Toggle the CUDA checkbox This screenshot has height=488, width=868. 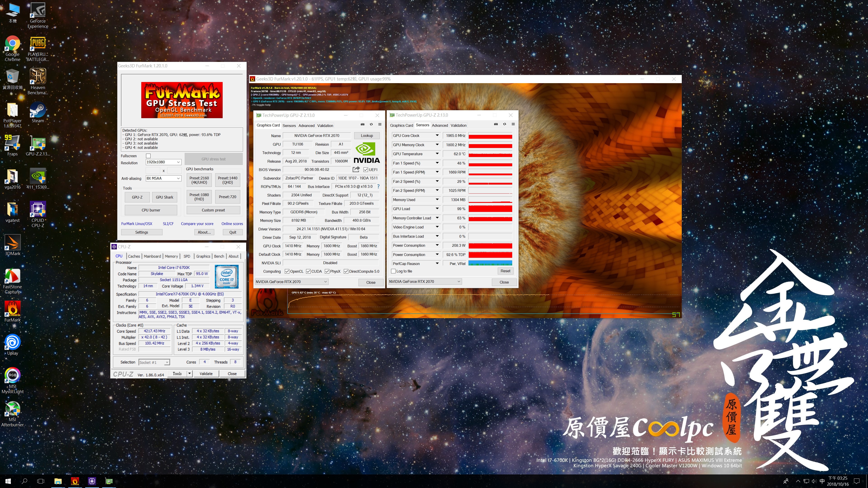click(x=308, y=271)
